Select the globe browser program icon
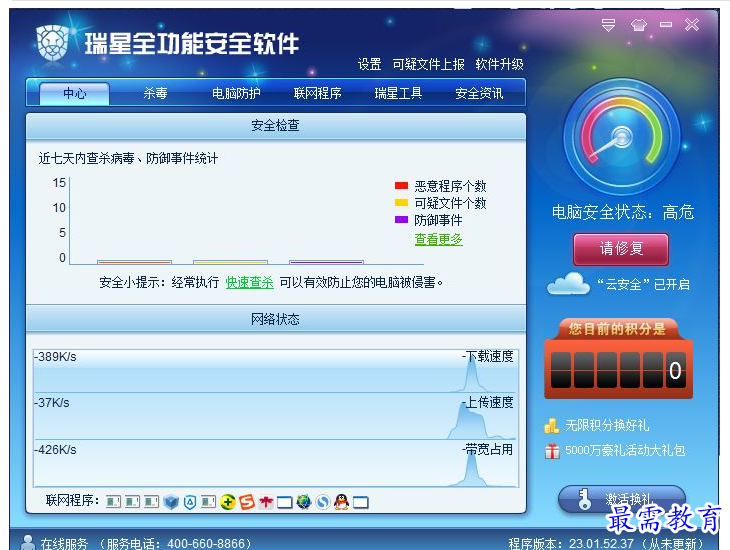730x550 pixels. tap(304, 502)
